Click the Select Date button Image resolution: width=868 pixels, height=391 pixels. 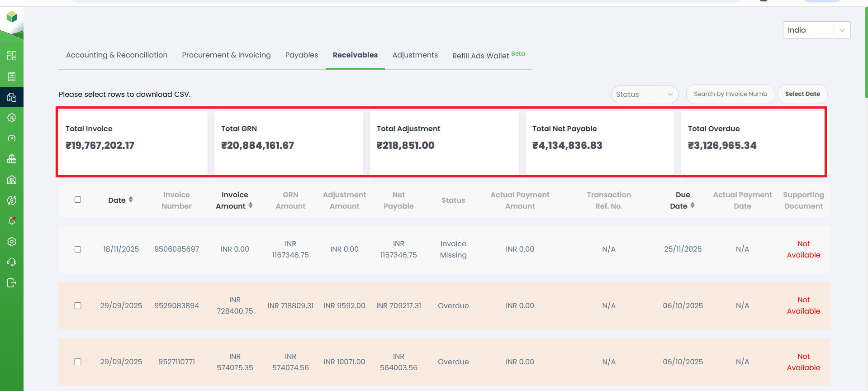tap(802, 94)
